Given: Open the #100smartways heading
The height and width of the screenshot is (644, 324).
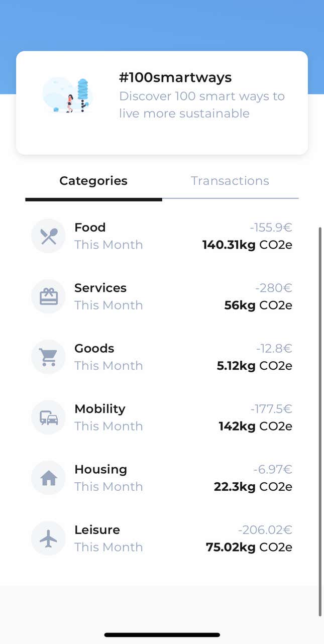Looking at the screenshot, I should tap(175, 77).
